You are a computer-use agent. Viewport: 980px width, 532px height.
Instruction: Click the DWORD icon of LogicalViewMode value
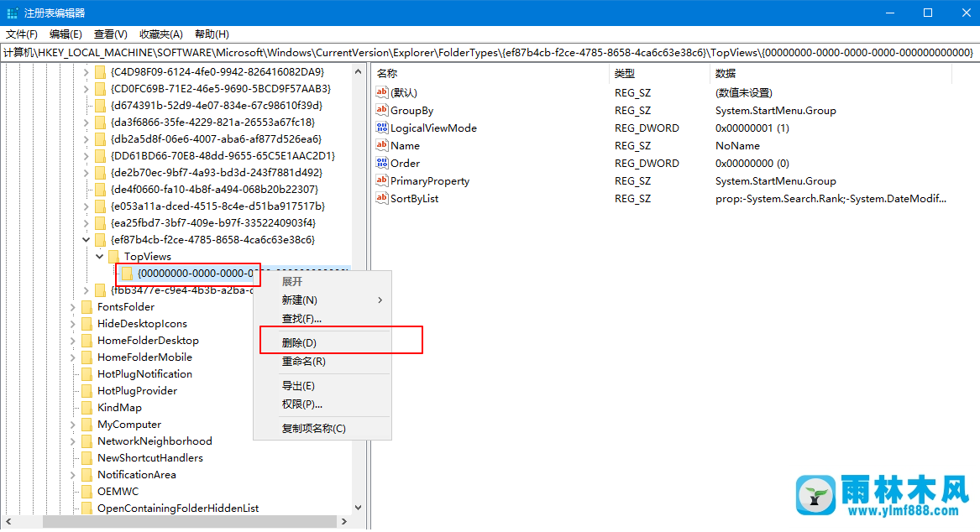382,128
